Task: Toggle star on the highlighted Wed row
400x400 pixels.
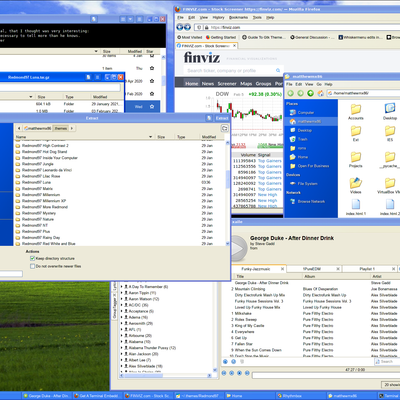Action: (152, 107)
